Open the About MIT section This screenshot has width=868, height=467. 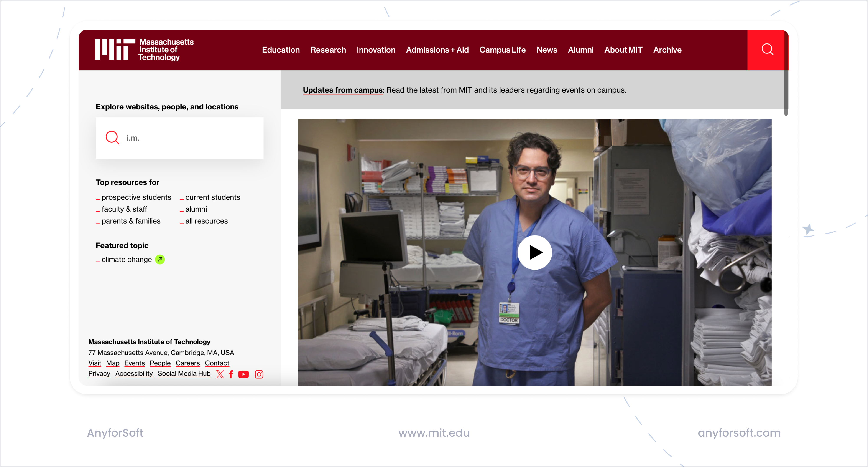623,50
